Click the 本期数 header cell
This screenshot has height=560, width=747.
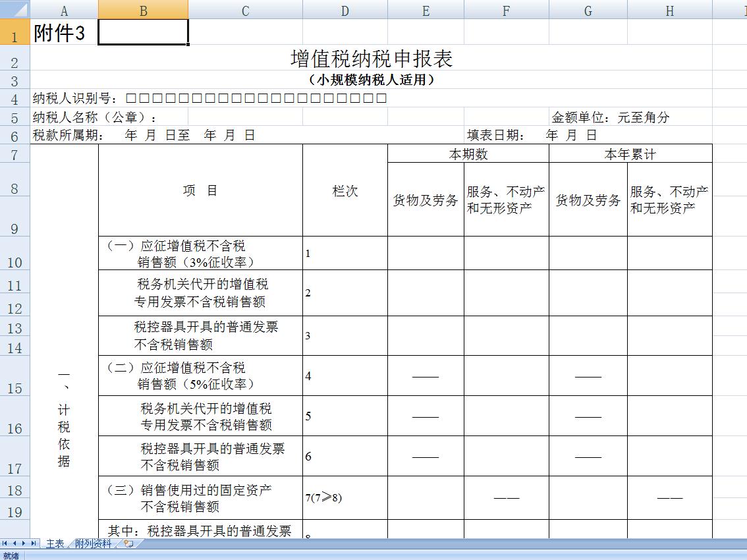(x=468, y=154)
